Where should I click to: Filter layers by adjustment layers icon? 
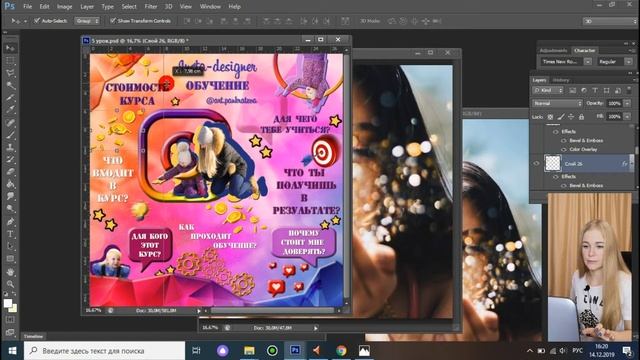[584, 90]
